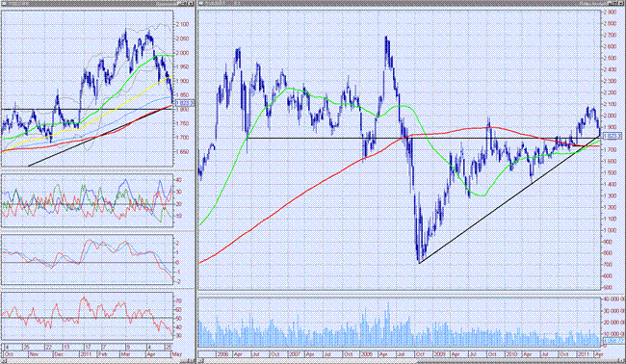Click the 2010 year label on right chart
Screen dimensions: 626x364
tap(511, 354)
